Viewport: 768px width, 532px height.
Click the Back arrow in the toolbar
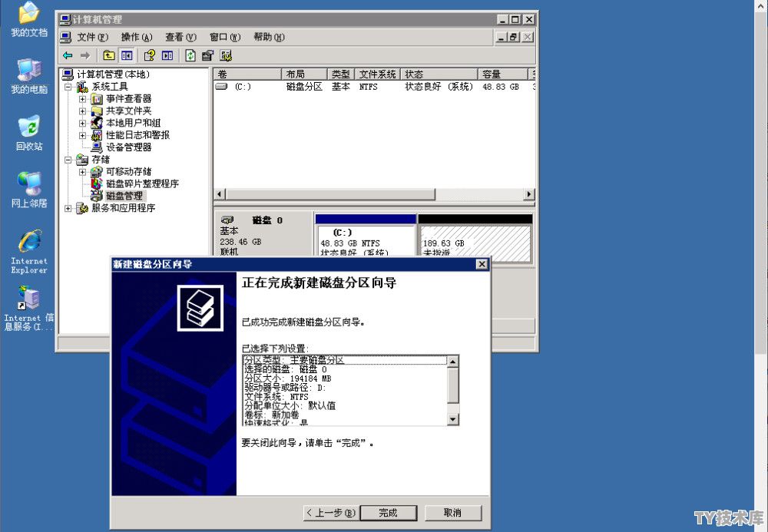pyautogui.click(x=68, y=55)
